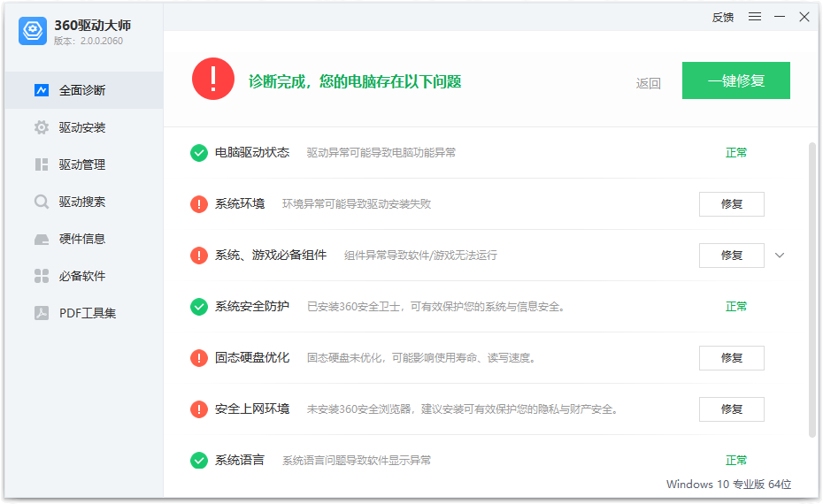Image resolution: width=823 pixels, height=504 pixels.
Task: Click the 驱动管理 layout icon
Action: (x=42, y=164)
